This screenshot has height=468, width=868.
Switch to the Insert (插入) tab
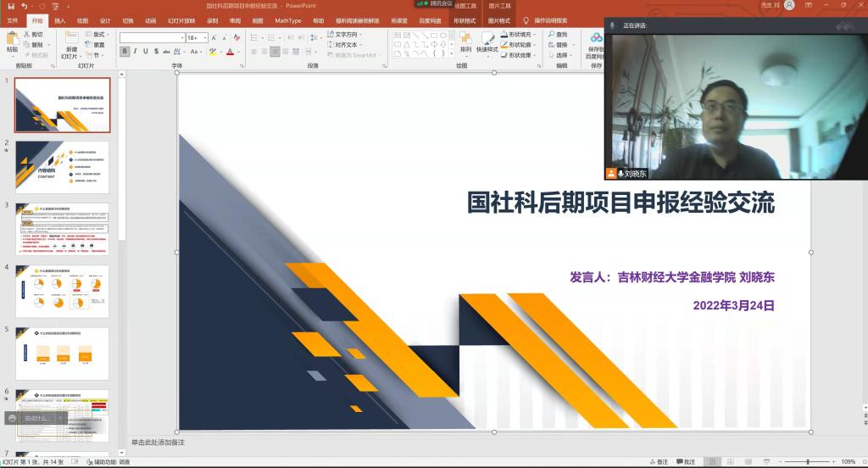[x=59, y=20]
